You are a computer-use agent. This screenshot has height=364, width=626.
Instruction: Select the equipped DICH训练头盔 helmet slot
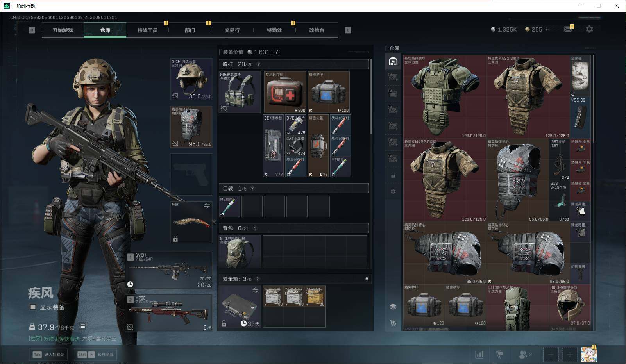191,79
